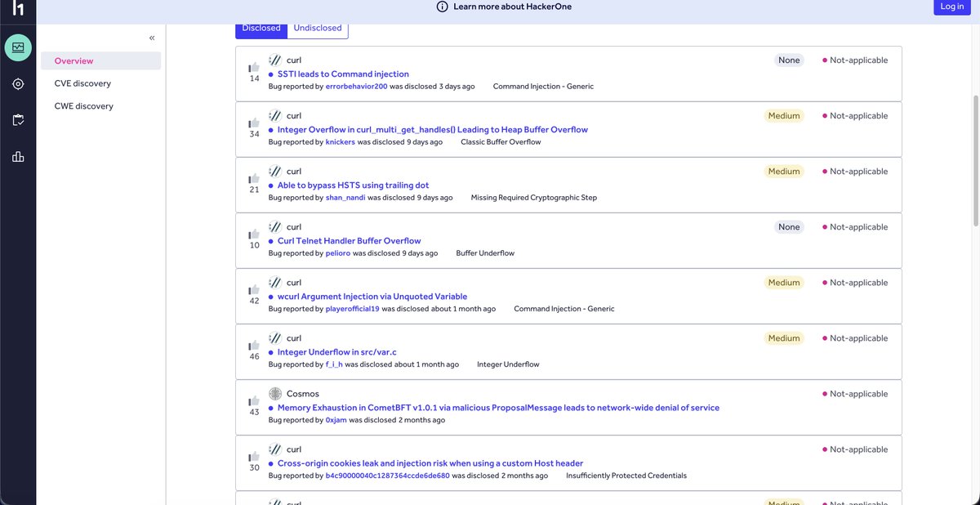Open Memory Exhaustion in CometBFT report
The width and height of the screenshot is (980, 505).
click(498, 408)
